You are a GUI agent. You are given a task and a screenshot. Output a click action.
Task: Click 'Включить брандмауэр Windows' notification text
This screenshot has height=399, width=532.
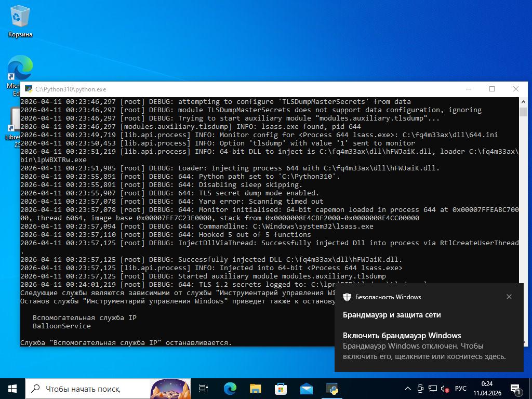(x=402, y=335)
